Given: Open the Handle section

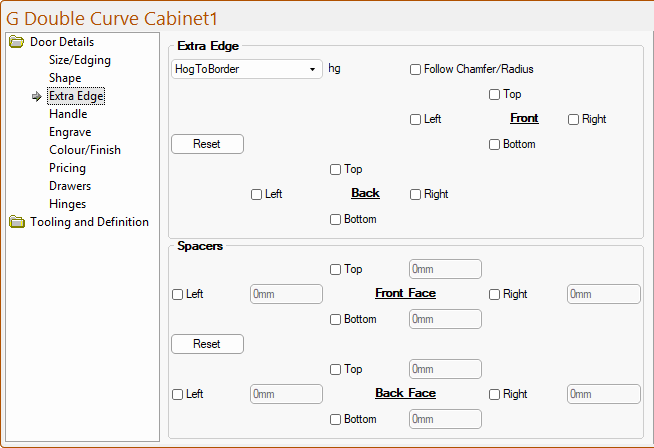Looking at the screenshot, I should click(x=68, y=114).
